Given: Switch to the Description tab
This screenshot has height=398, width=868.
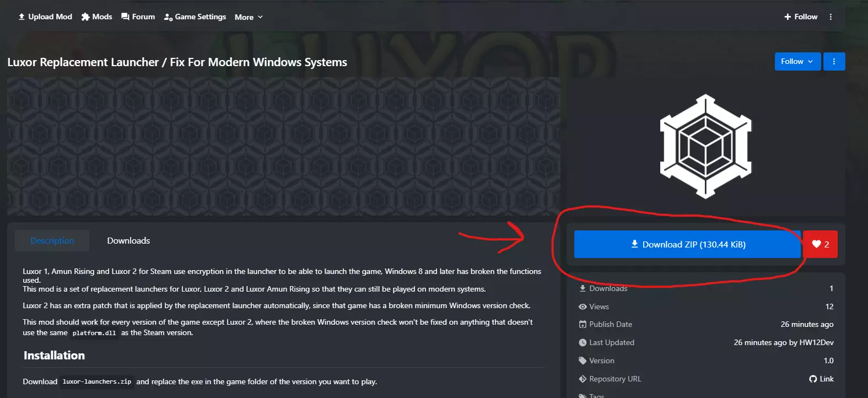Looking at the screenshot, I should pyautogui.click(x=52, y=240).
